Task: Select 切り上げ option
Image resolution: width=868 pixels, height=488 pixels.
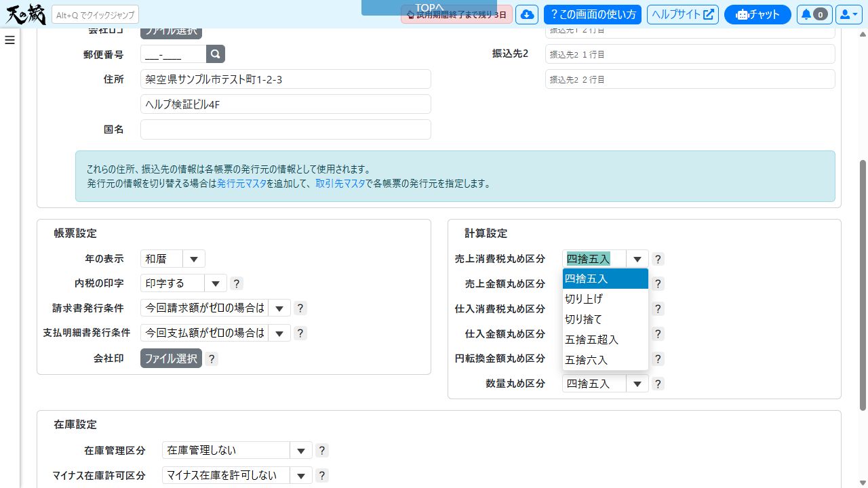Action: (606, 299)
